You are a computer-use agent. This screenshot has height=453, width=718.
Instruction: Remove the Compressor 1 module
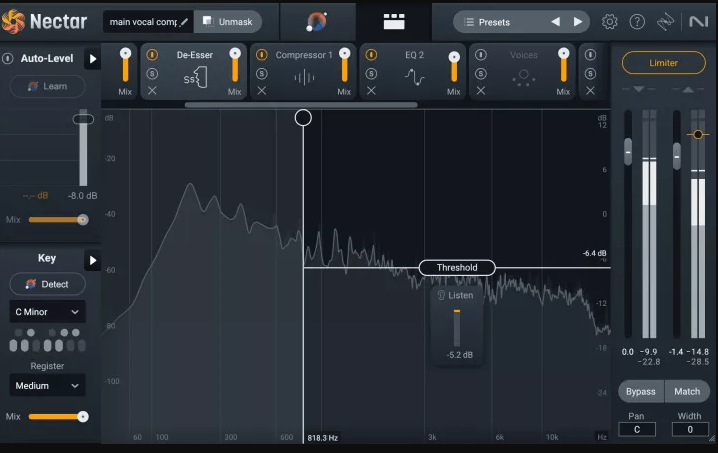click(261, 91)
